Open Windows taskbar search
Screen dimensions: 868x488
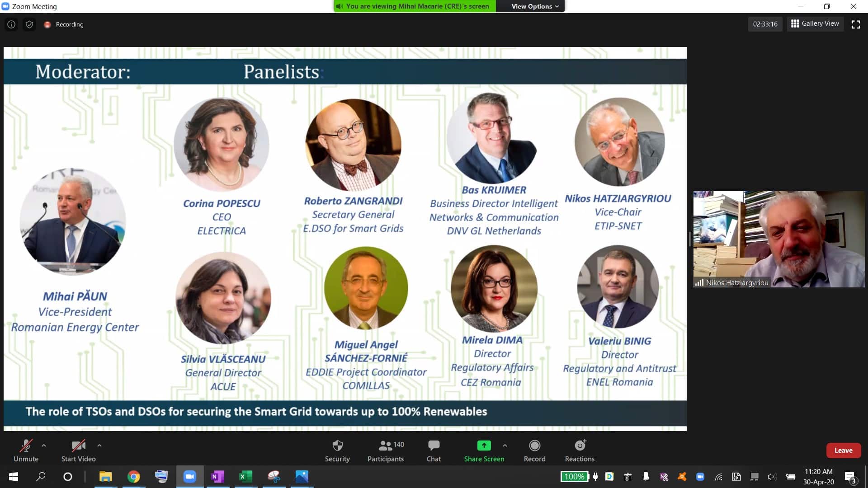[x=41, y=477]
